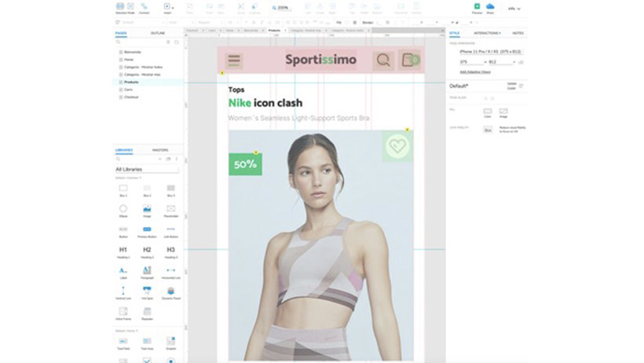Switch to the Masters tab
The width and height of the screenshot is (644, 363).
click(x=160, y=150)
